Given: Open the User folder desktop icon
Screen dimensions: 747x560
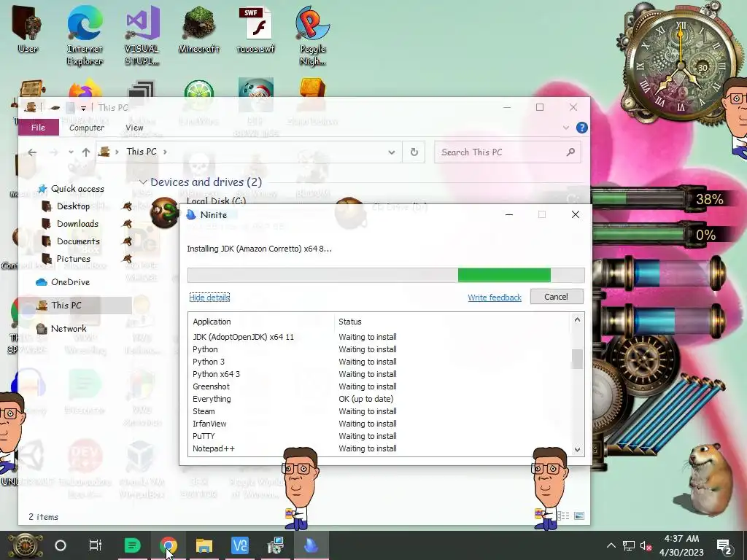Looking at the screenshot, I should pyautogui.click(x=27, y=28).
